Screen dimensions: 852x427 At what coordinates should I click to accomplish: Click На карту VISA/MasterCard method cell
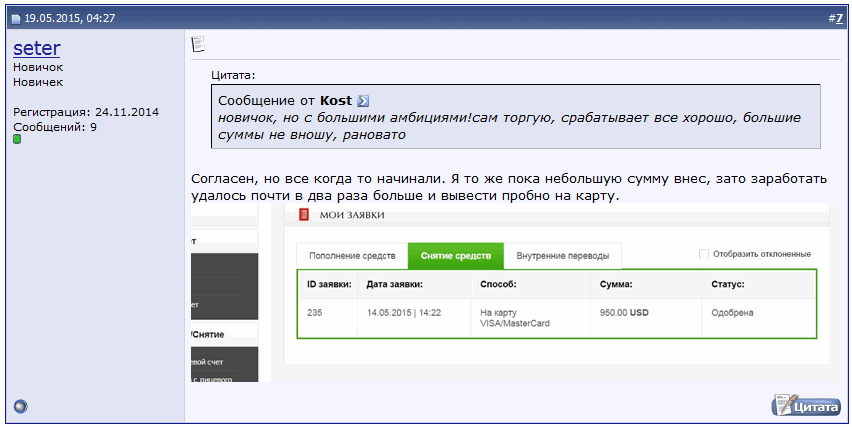tap(530, 318)
